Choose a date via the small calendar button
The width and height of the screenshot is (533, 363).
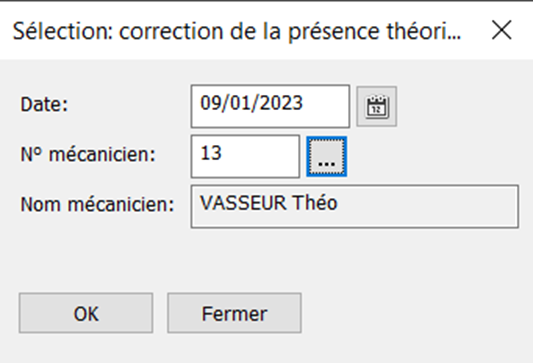[x=376, y=106]
